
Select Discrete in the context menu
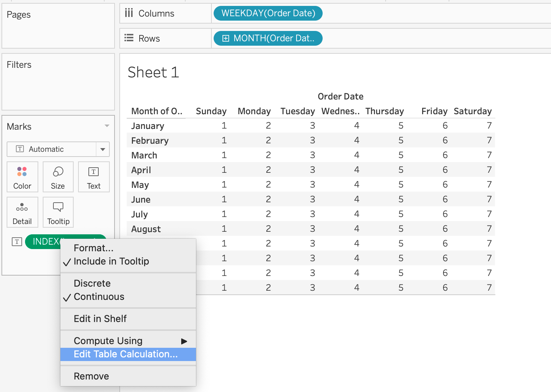[92, 283]
